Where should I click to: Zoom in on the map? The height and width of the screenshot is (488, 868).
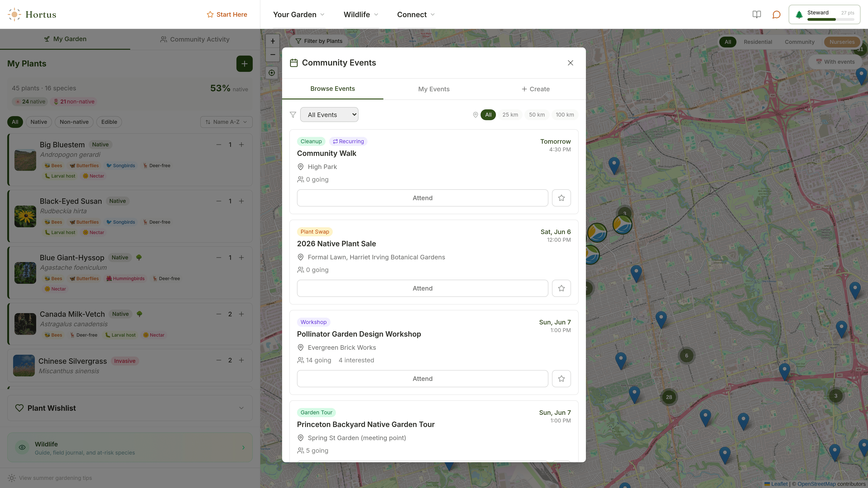[273, 41]
